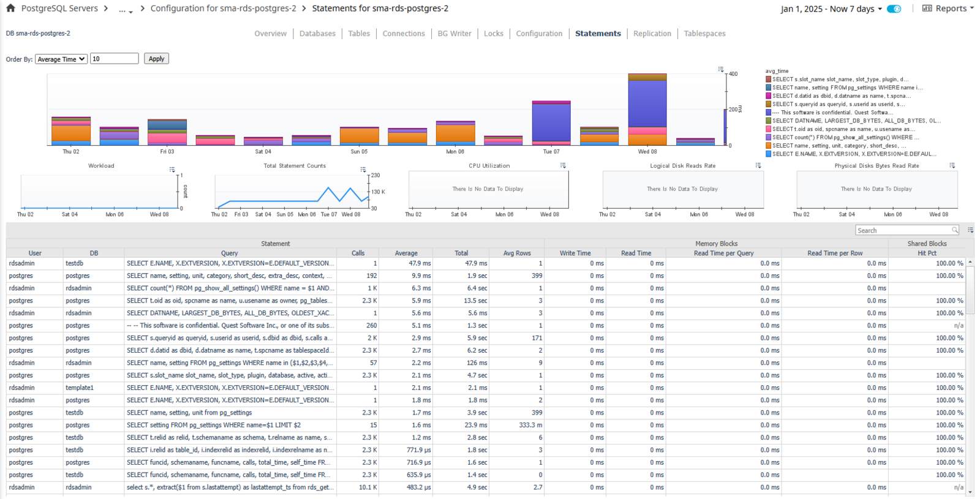Click '333.3 m' Avg Rows cell

tap(517, 425)
